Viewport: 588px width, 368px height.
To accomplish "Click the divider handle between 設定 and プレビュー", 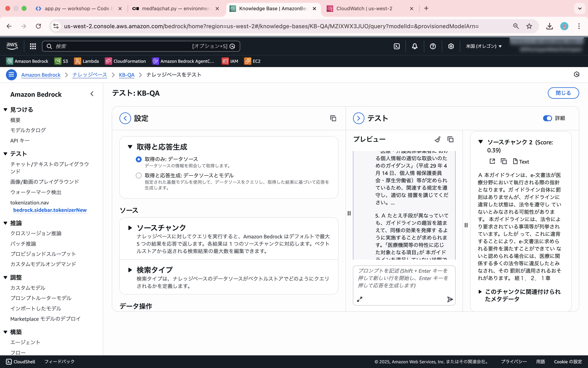I will [x=349, y=213].
